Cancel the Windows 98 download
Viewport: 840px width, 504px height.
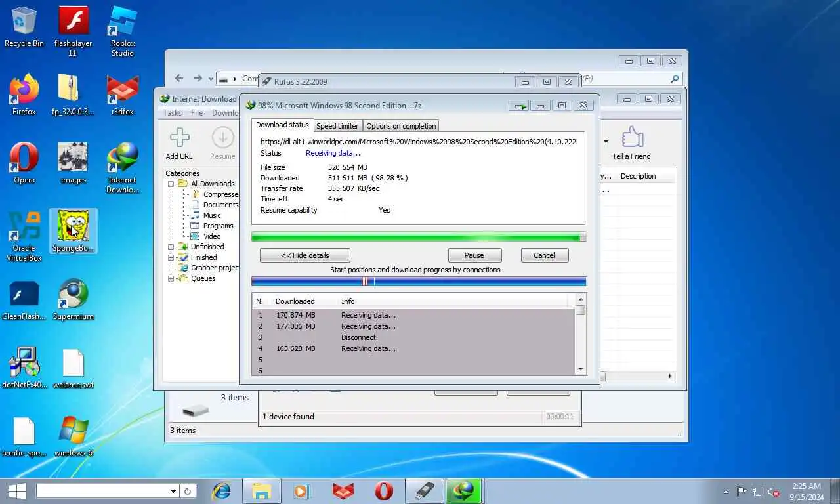coord(544,255)
